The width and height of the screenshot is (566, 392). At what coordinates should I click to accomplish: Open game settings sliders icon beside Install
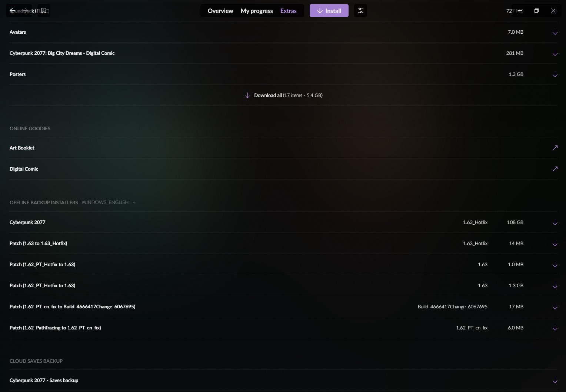(360, 11)
